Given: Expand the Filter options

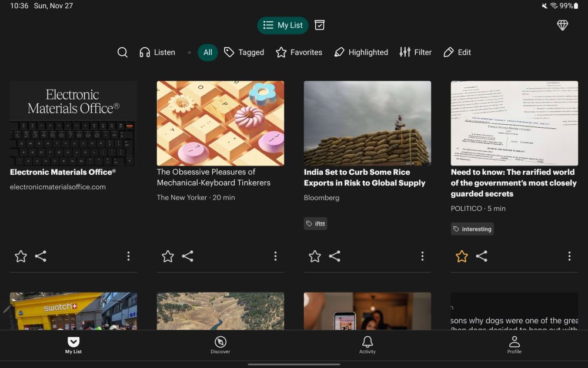Looking at the screenshot, I should point(415,52).
